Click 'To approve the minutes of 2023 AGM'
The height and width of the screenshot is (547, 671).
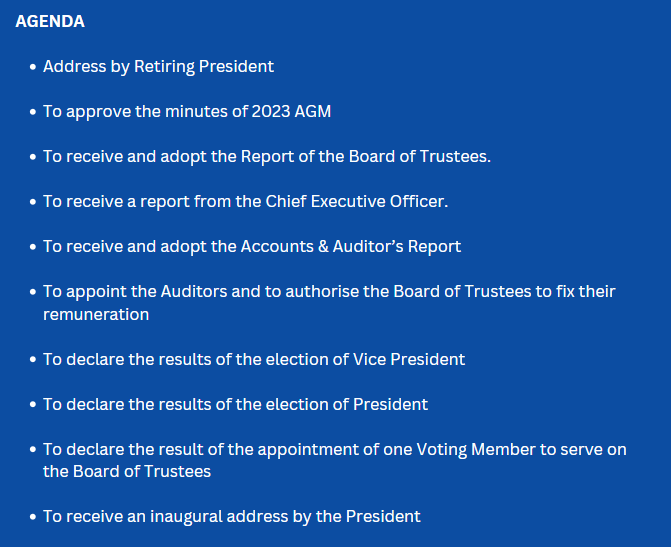click(x=187, y=112)
